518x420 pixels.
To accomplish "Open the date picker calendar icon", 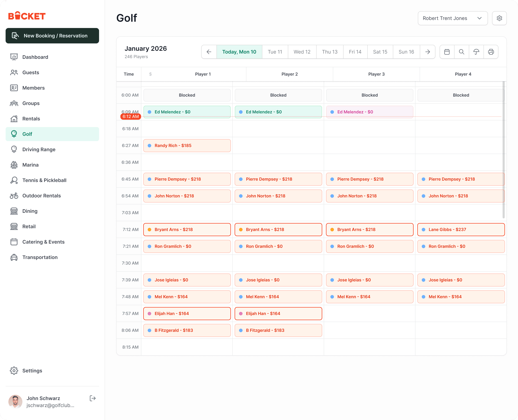I will [447, 51].
